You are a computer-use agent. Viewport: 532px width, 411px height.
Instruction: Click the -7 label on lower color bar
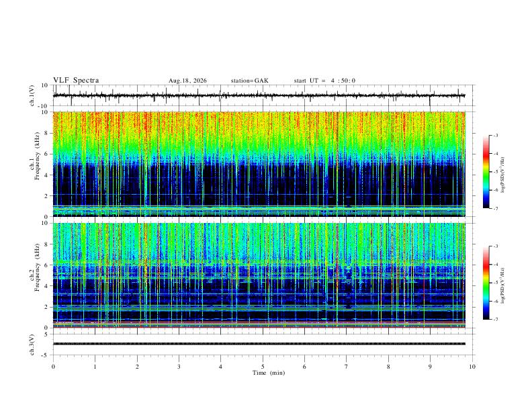[x=495, y=320]
